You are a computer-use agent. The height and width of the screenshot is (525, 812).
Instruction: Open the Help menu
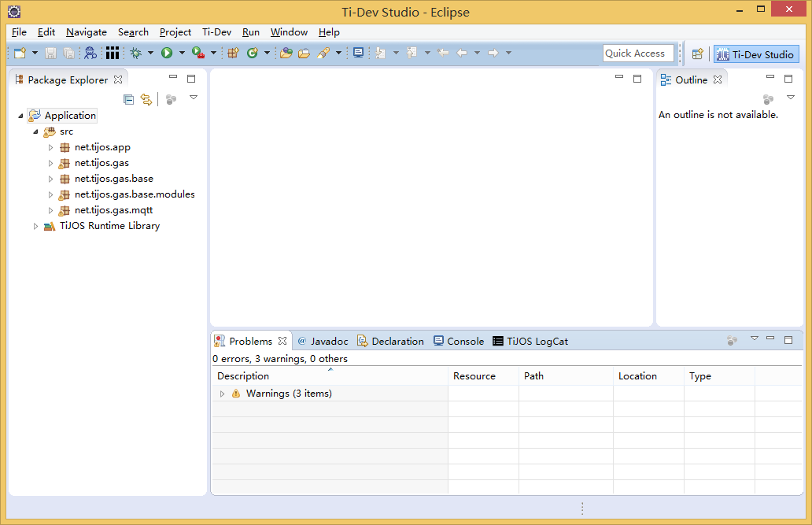point(329,32)
